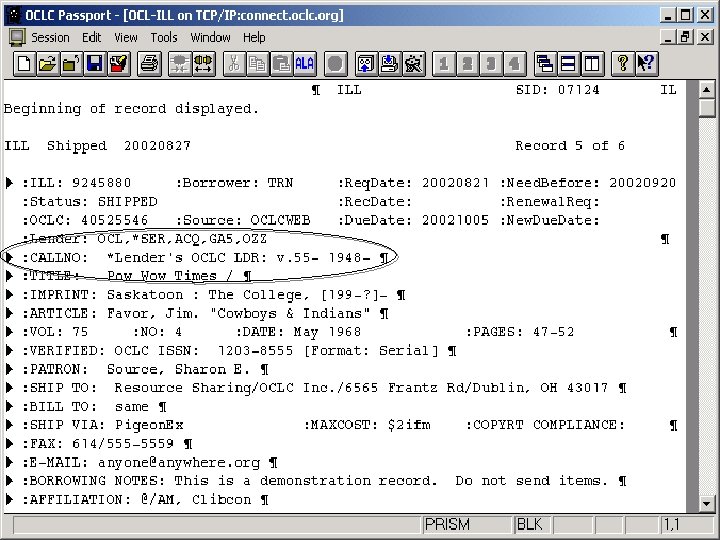Image resolution: width=720 pixels, height=540 pixels.
Task: Click the arrow beside :BORROWING NOTES:
Action: [x=9, y=481]
